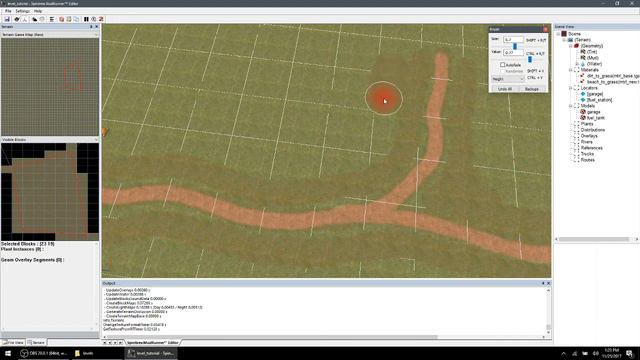
Task: Collapse the Scene root node
Action: (x=558, y=34)
